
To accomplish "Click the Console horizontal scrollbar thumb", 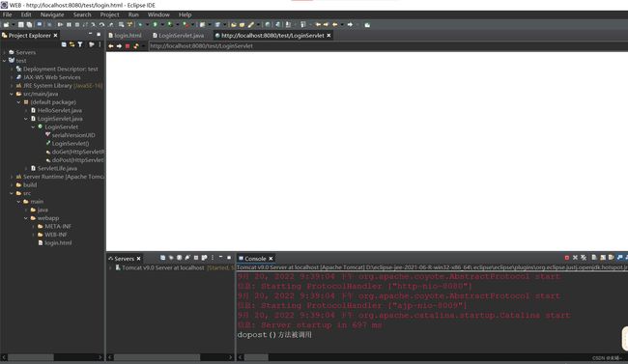I will (256, 357).
